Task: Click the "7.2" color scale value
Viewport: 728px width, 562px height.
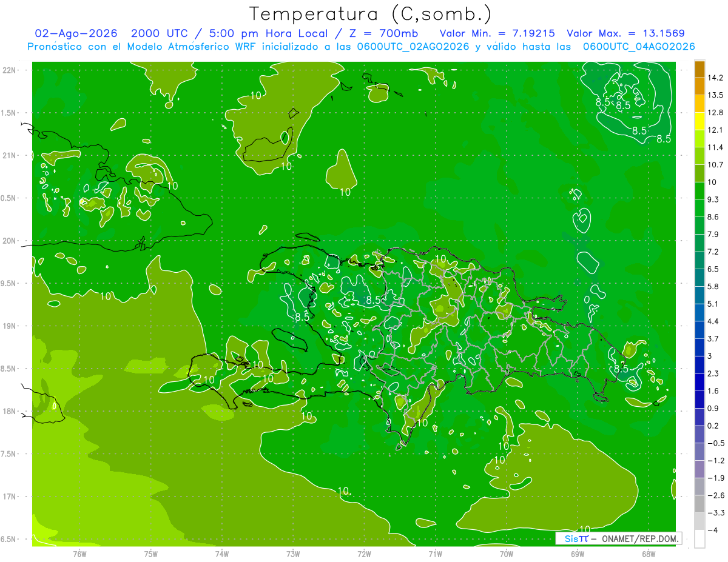Action: [x=713, y=252]
